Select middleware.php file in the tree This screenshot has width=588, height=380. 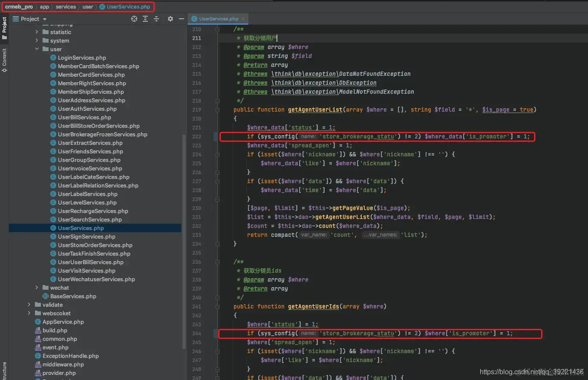(x=63, y=364)
